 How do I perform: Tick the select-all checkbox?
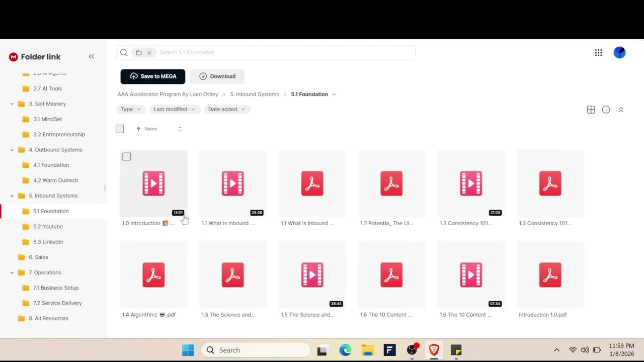pyautogui.click(x=120, y=129)
